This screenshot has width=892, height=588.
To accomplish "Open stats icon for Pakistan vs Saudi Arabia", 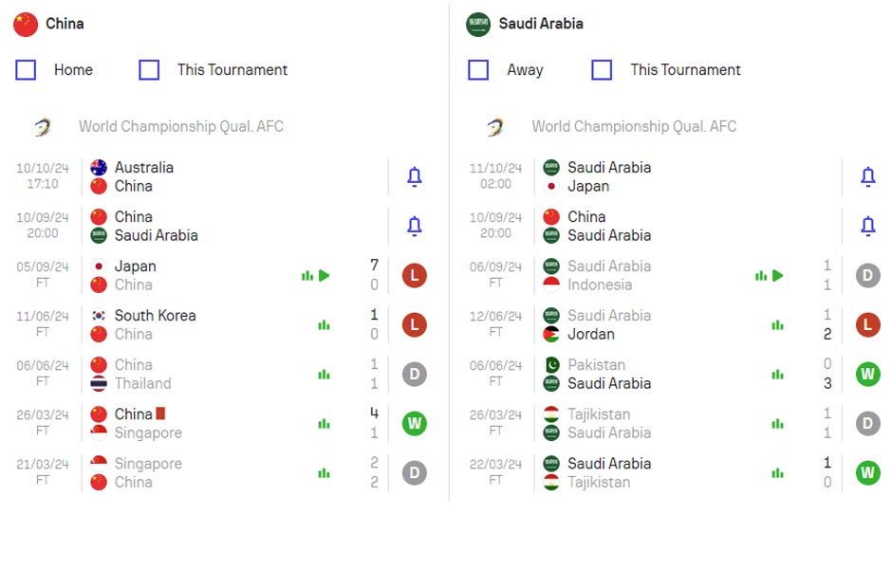I will (777, 375).
